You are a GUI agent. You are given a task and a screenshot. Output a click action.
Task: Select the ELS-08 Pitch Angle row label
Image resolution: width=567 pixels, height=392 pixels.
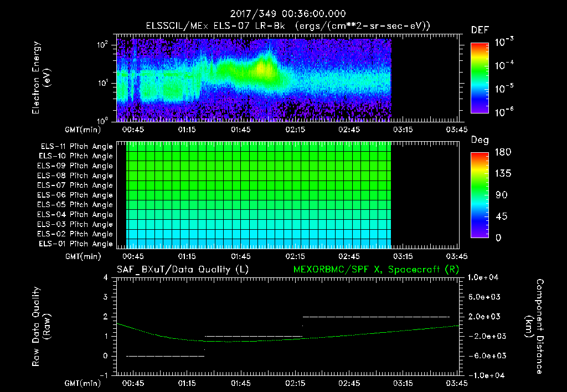coord(75,176)
